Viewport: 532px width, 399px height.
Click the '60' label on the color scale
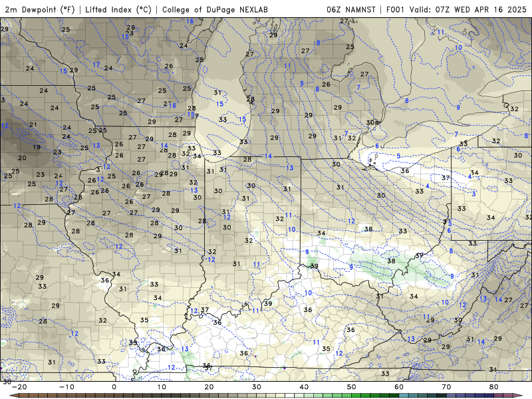tap(399, 387)
